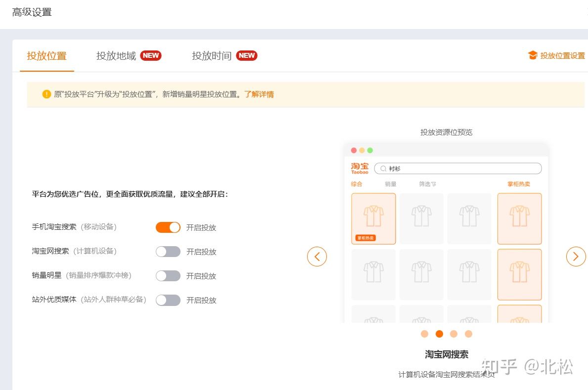
Task: Click the graduation cap icon beside 投放位置设置
Action: coord(533,55)
